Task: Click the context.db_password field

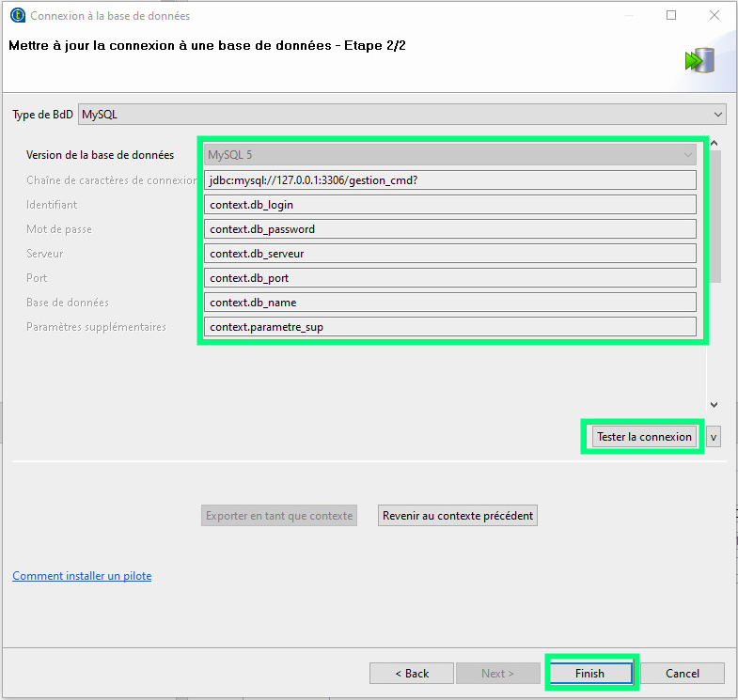Action: pyautogui.click(x=450, y=229)
